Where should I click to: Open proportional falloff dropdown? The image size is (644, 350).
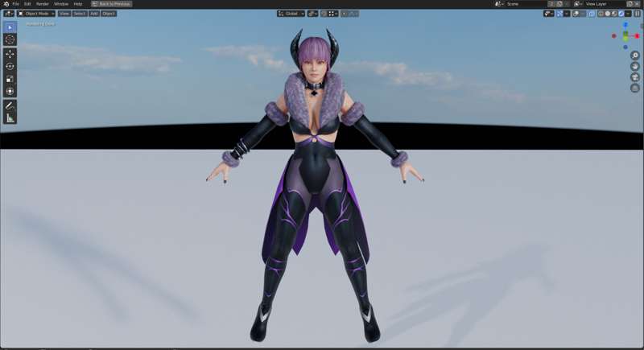pos(353,14)
